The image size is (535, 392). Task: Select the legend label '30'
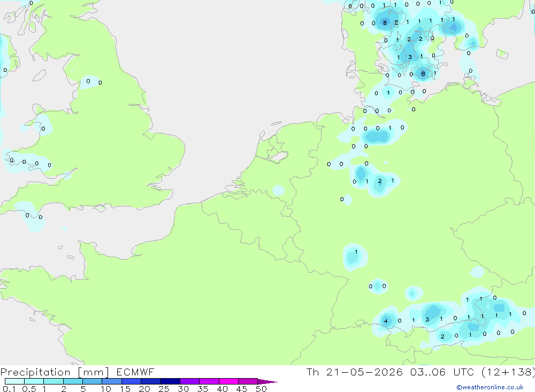184,389
